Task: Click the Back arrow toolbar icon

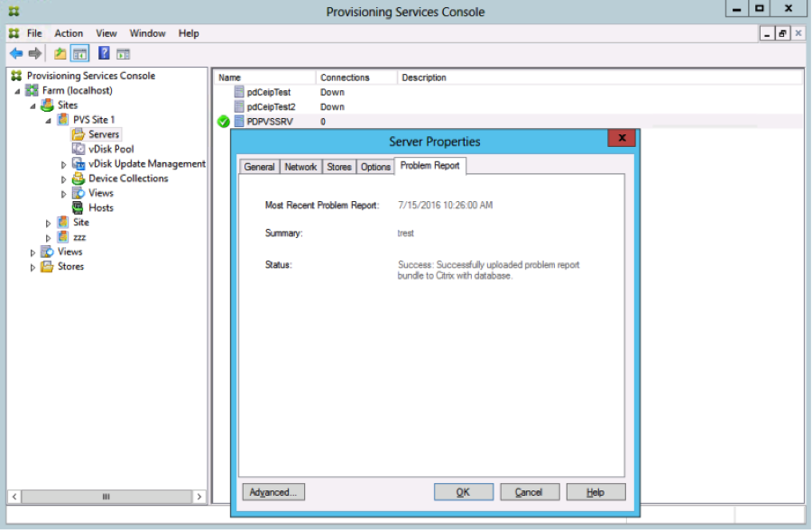Action: coord(15,53)
